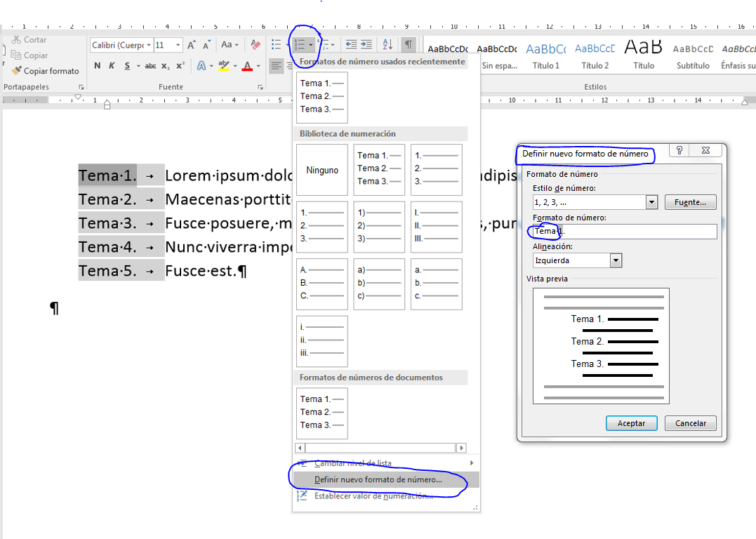Open the font color swatch dropdown
Viewport: 756px width, 539px height.
point(257,65)
